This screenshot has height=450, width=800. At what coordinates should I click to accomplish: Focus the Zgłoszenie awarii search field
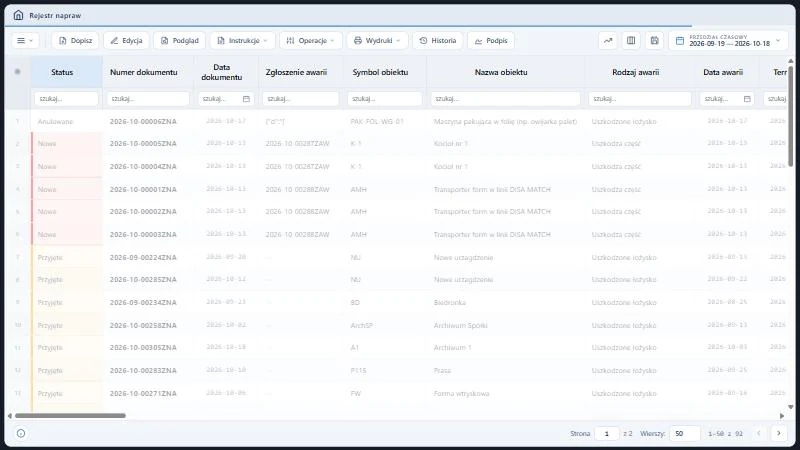coord(301,98)
